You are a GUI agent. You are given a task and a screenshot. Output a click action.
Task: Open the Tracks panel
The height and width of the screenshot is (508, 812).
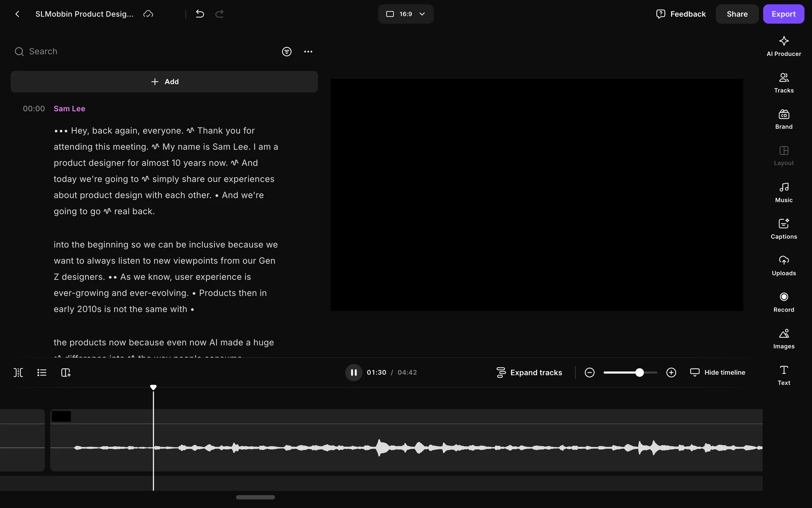(x=783, y=83)
